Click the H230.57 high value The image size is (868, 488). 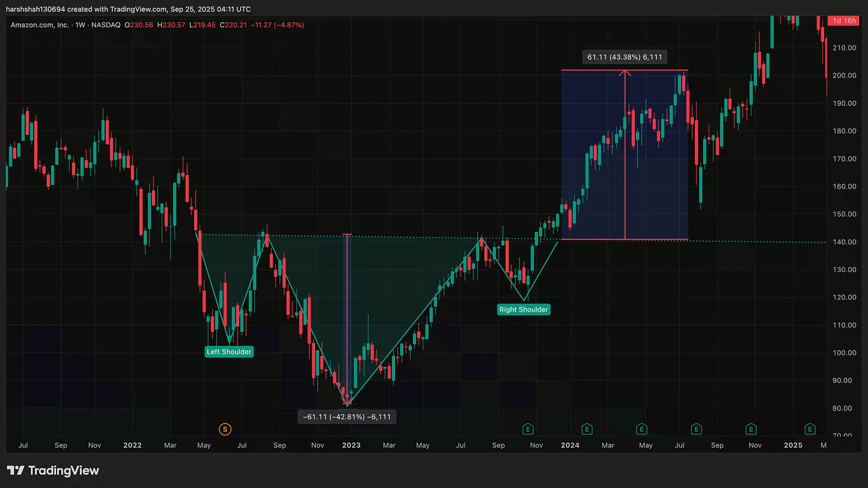[172, 25]
